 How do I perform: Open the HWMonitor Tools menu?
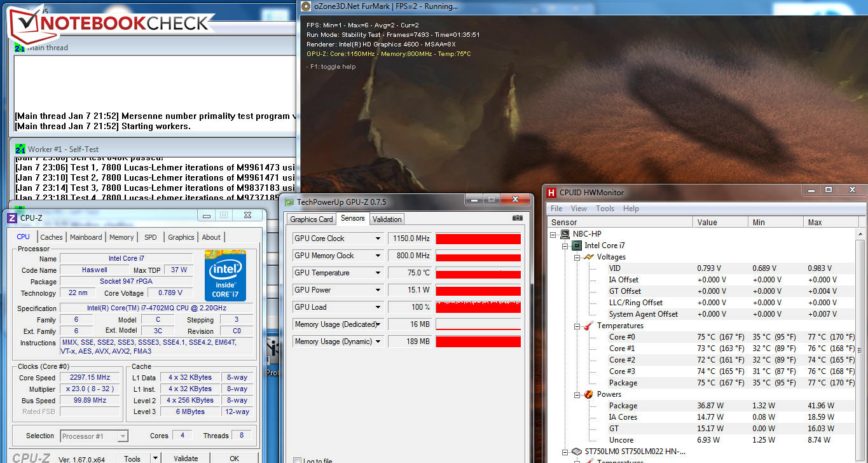pyautogui.click(x=605, y=209)
